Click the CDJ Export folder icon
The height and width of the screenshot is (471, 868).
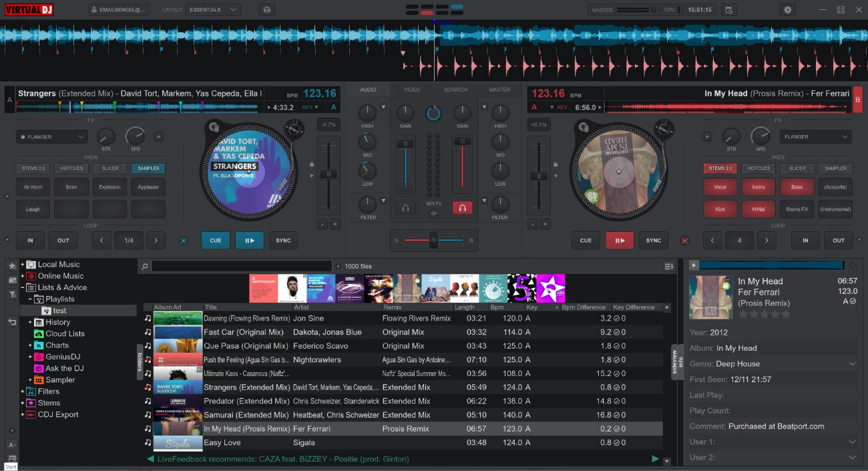[31, 415]
